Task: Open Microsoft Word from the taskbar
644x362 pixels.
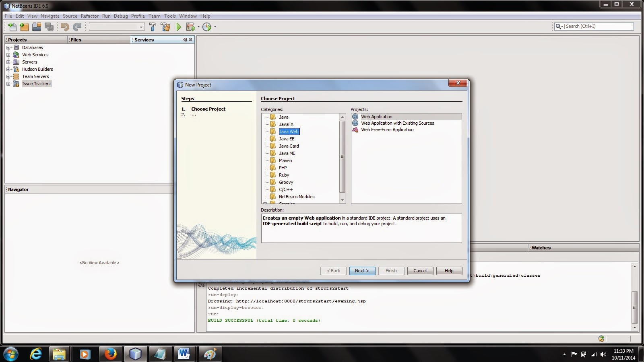Action: point(184,354)
